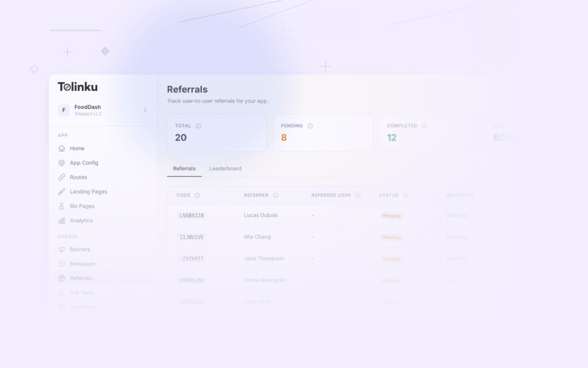This screenshot has width=588, height=368.
Task: Open App Config via the gear icon
Action: point(61,163)
